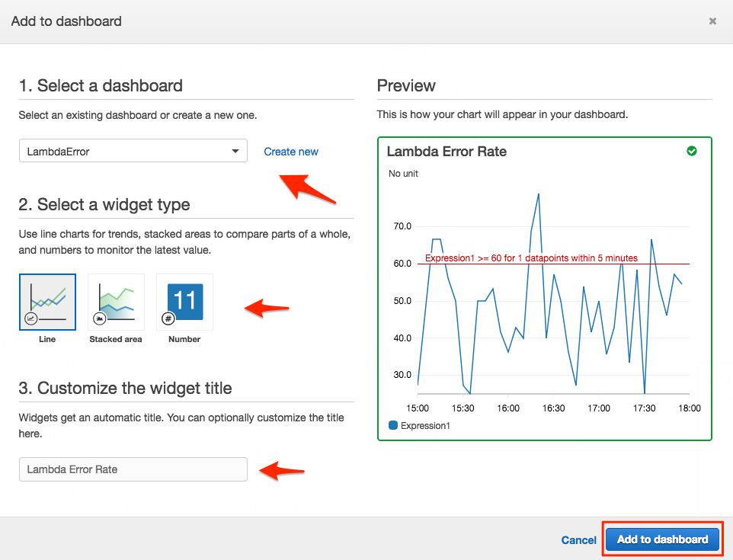
Task: Click the No unit label in preview
Action: pyautogui.click(x=403, y=174)
